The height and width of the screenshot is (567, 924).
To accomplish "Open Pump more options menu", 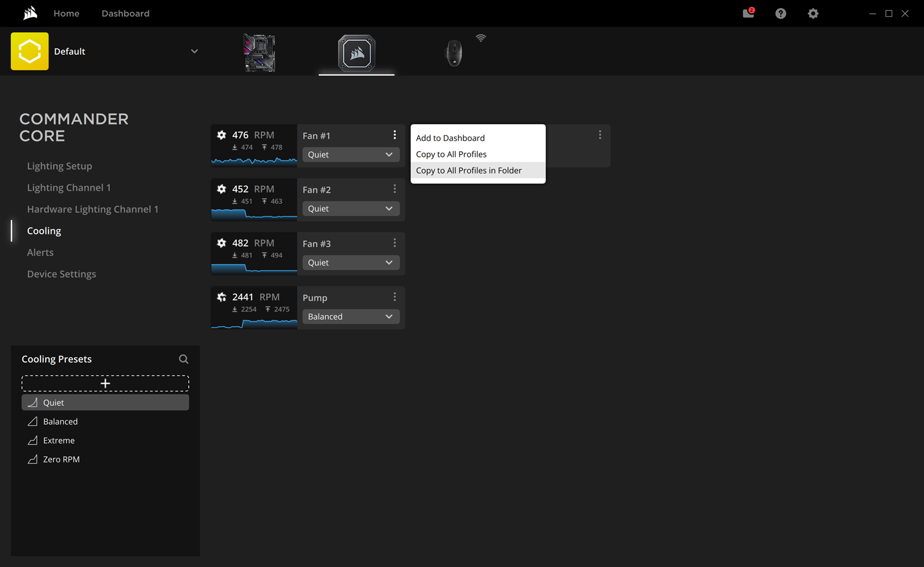I will [394, 297].
